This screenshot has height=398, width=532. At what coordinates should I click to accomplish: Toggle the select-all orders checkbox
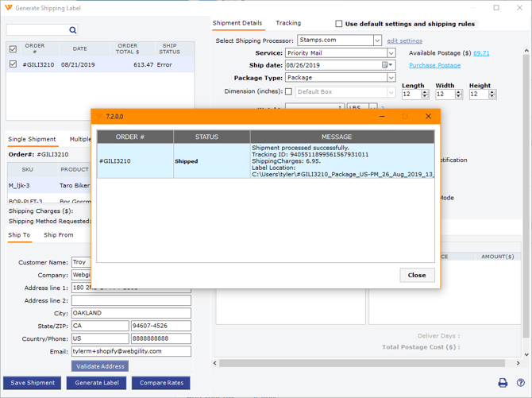point(13,49)
